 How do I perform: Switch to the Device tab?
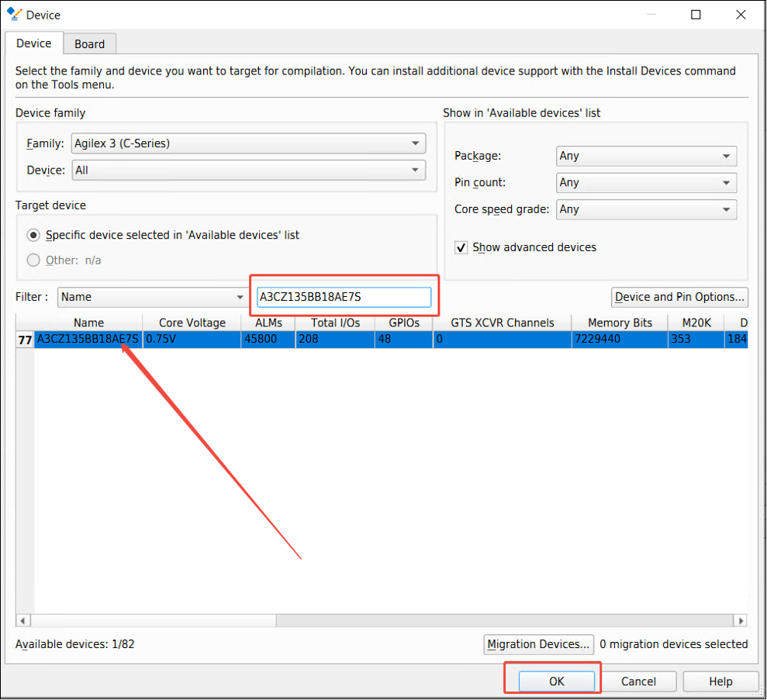(34, 43)
